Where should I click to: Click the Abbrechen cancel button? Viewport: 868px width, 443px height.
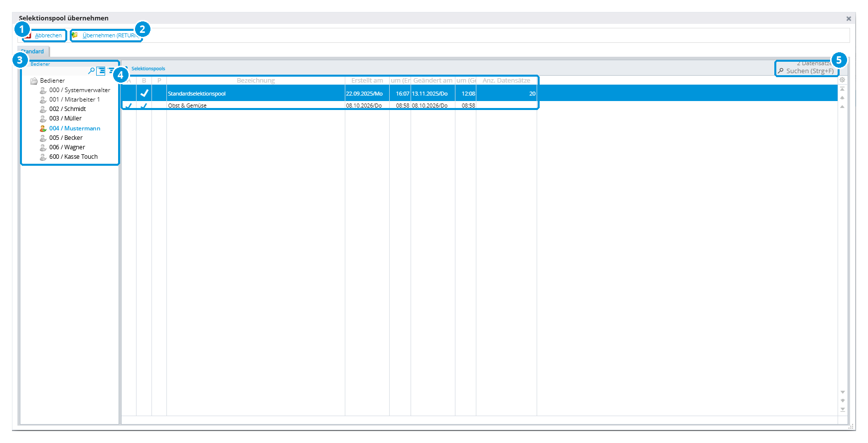coord(44,35)
